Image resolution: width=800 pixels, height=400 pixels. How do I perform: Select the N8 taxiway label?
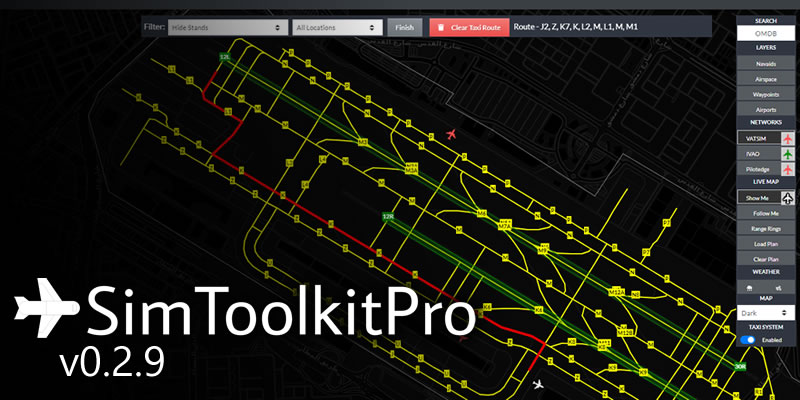(636, 294)
